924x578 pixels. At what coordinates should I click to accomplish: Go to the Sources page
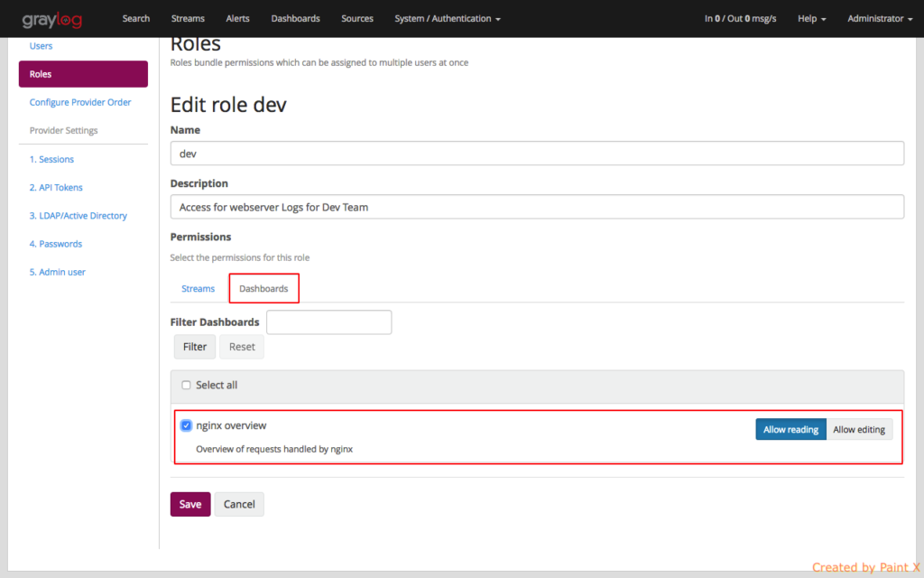click(x=356, y=18)
